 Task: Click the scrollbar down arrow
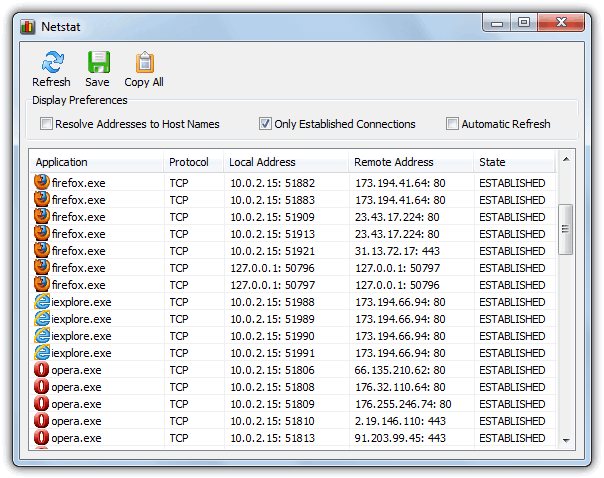point(566,440)
